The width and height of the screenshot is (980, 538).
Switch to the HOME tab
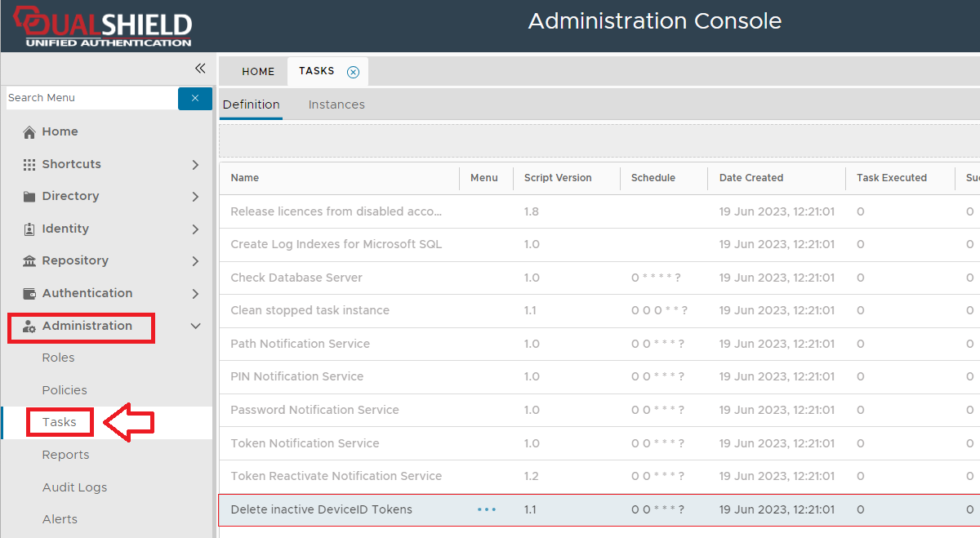pos(258,72)
